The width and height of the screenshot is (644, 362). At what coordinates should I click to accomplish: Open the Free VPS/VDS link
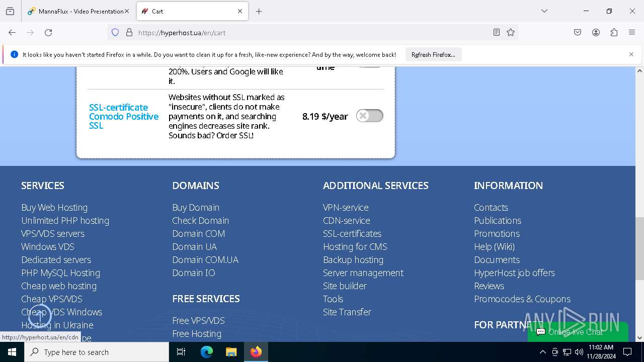(198, 320)
